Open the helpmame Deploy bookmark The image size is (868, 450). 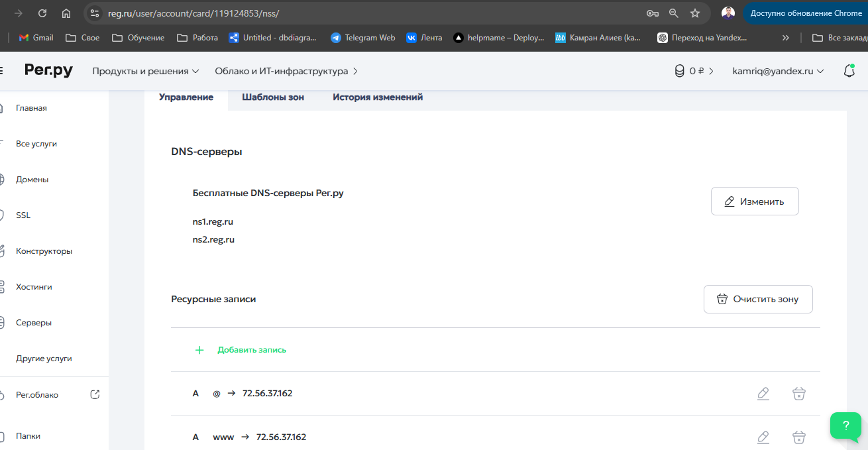(x=499, y=38)
